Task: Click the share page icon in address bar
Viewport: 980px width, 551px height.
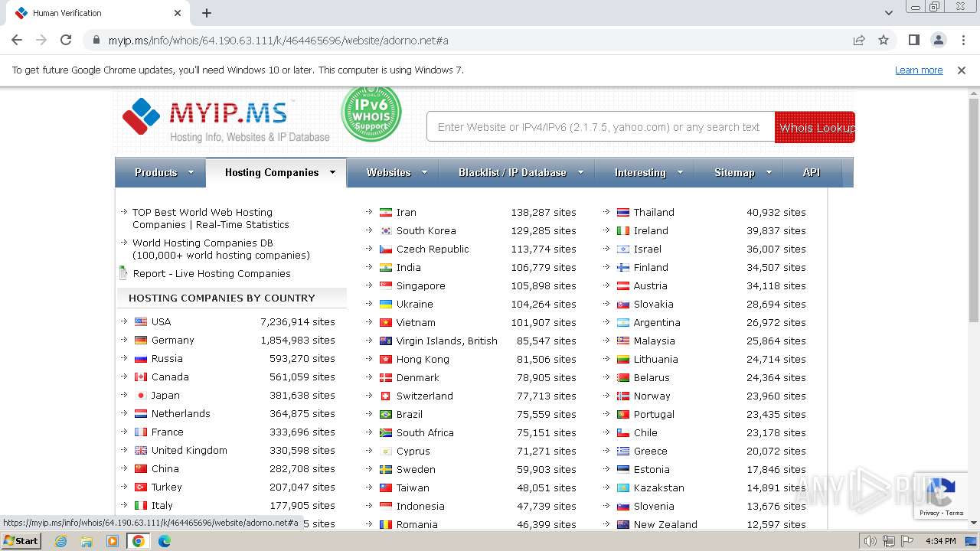Action: click(x=859, y=40)
